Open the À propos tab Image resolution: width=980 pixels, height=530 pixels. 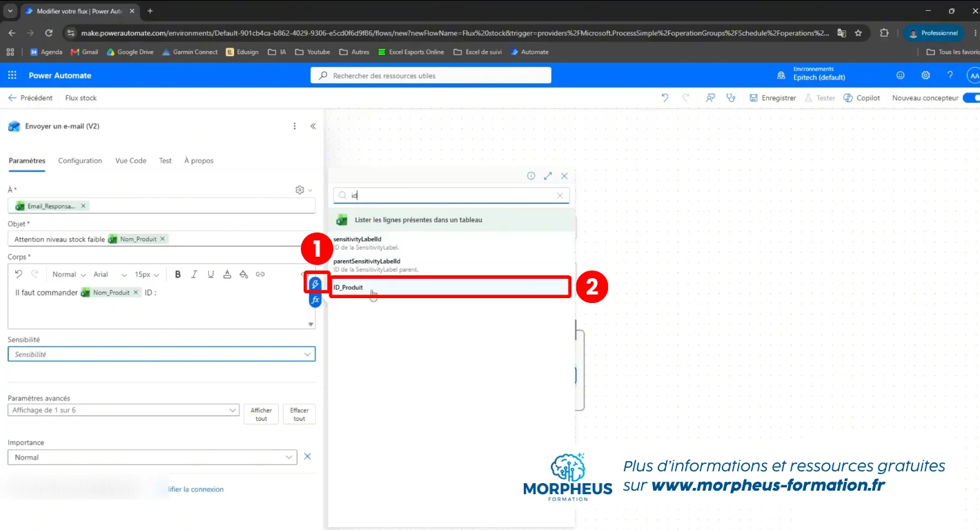[x=199, y=161]
